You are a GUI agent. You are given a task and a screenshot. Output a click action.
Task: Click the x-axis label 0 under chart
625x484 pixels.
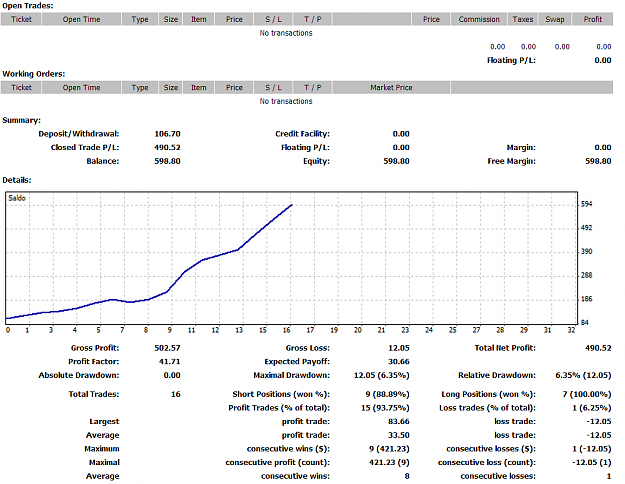point(8,330)
